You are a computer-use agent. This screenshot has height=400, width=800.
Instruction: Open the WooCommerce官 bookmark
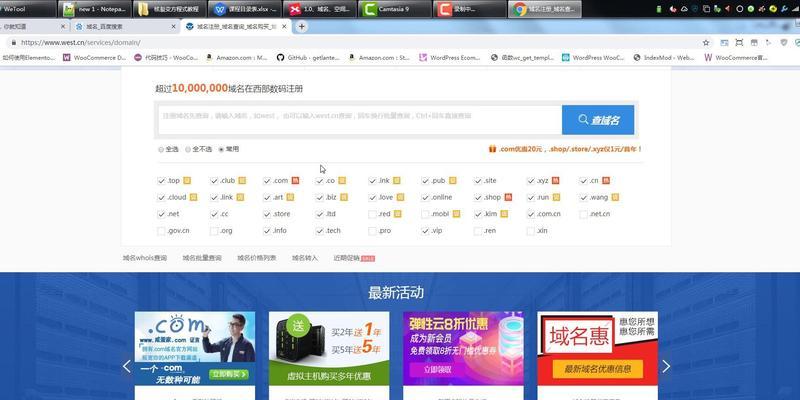pos(736,58)
